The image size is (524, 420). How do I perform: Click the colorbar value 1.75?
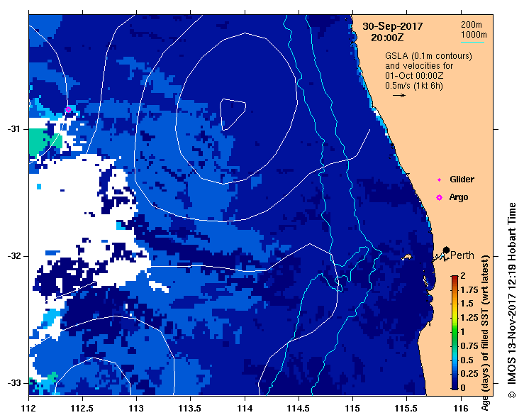(x=469, y=289)
